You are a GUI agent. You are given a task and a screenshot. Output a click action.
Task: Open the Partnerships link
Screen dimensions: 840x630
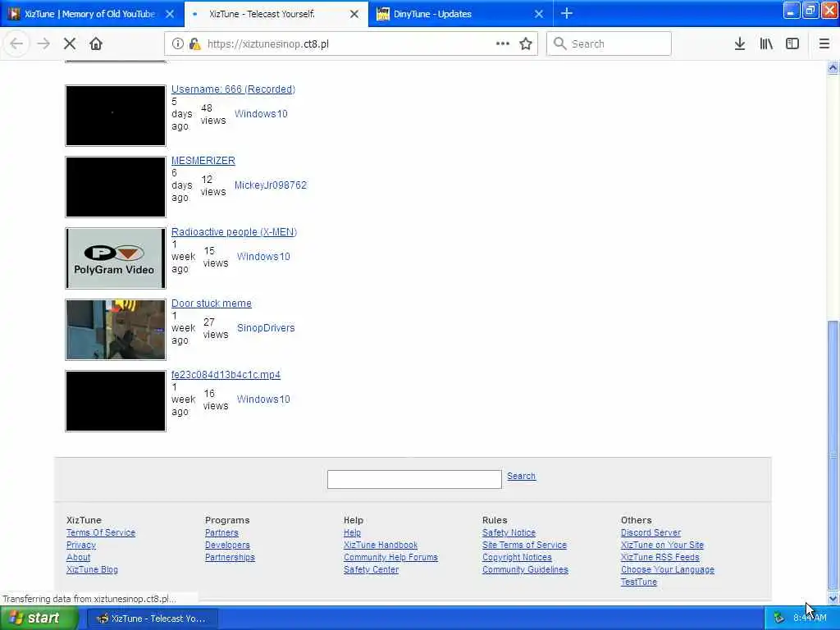pos(230,557)
